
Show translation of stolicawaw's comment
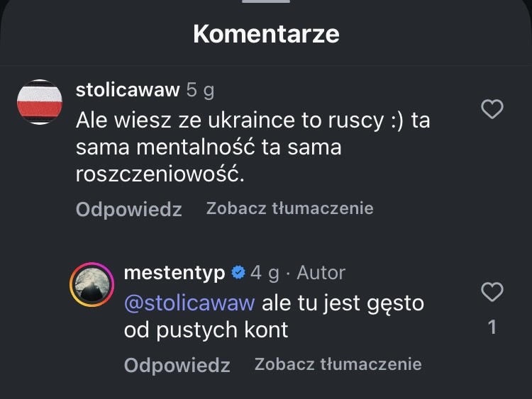[x=289, y=208]
